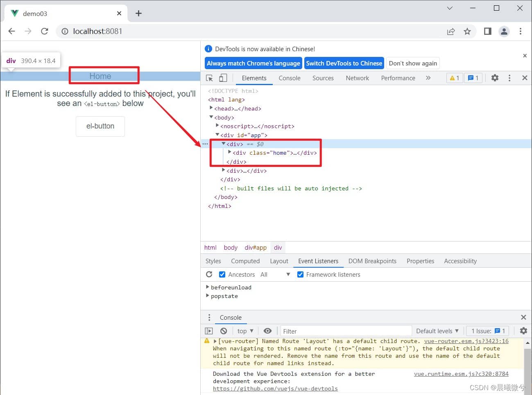The height and width of the screenshot is (395, 532).
Task: Activate the inspect element picker icon
Action: [x=209, y=78]
